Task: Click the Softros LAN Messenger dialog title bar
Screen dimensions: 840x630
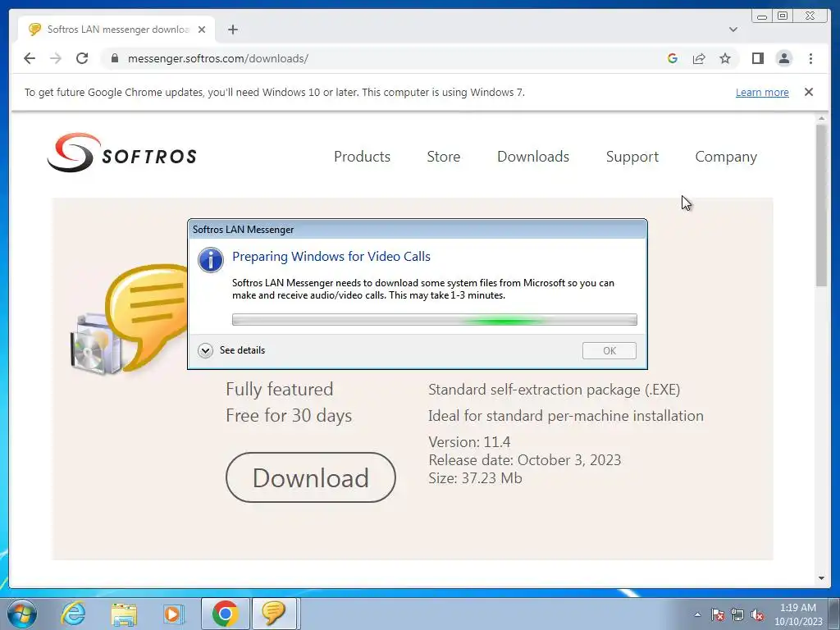Action: 418,230
